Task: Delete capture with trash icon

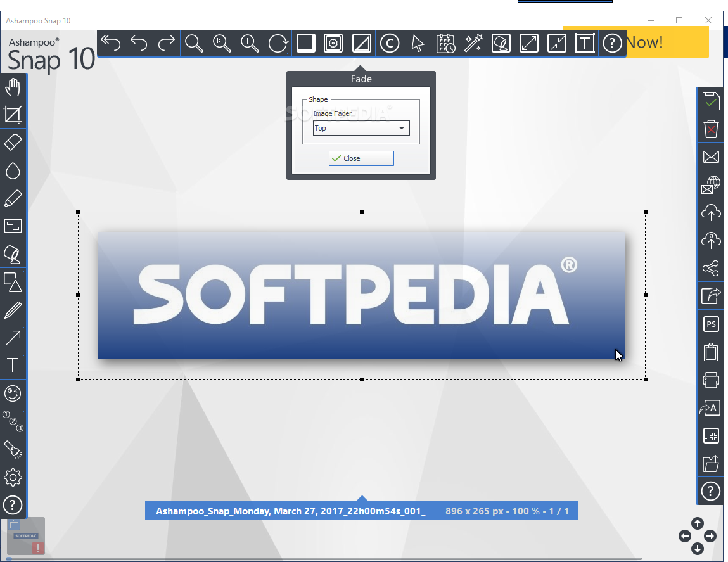Action: pyautogui.click(x=711, y=129)
